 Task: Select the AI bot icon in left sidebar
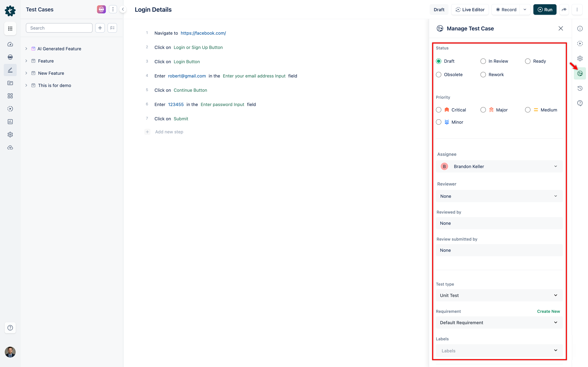(x=10, y=57)
